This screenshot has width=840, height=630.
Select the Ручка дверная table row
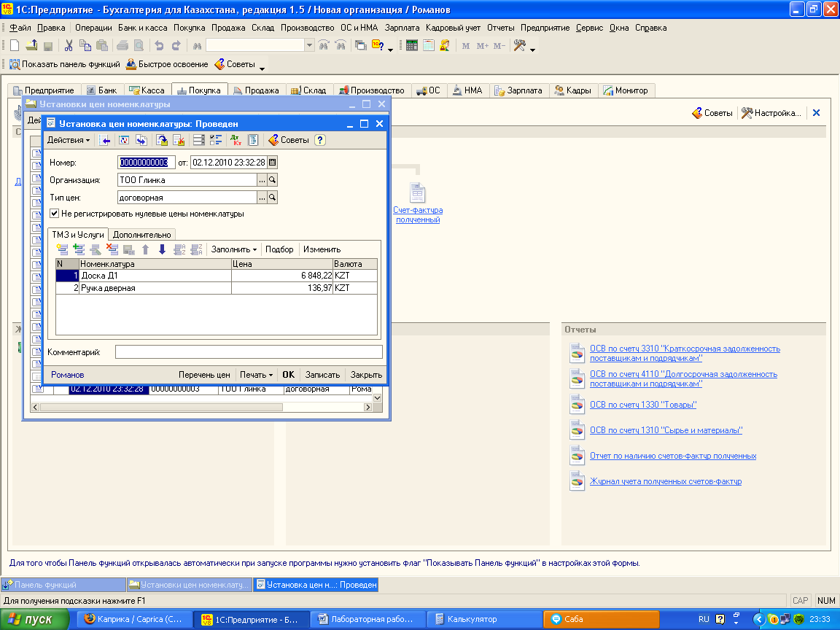(x=217, y=288)
